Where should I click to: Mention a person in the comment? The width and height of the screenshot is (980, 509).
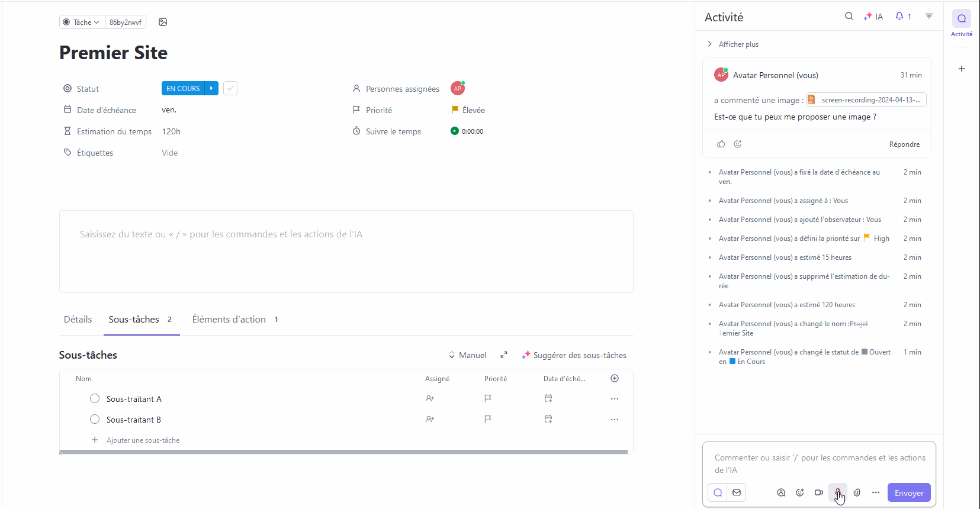(781, 492)
